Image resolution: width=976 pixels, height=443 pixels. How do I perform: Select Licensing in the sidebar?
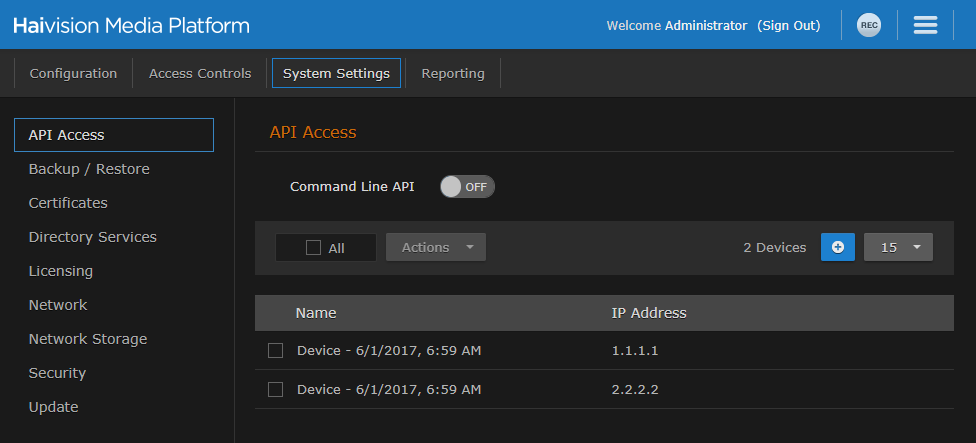61,271
